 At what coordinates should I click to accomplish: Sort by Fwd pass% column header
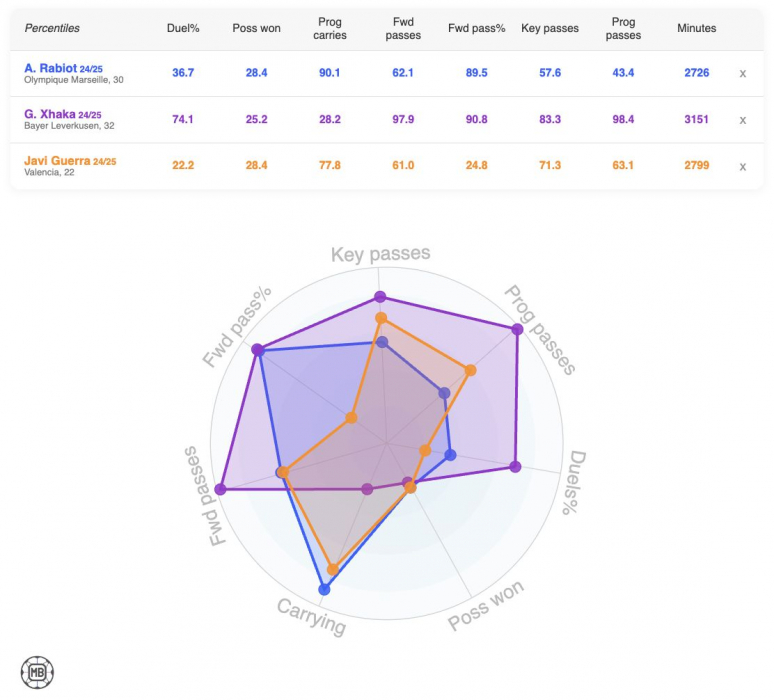tap(477, 28)
